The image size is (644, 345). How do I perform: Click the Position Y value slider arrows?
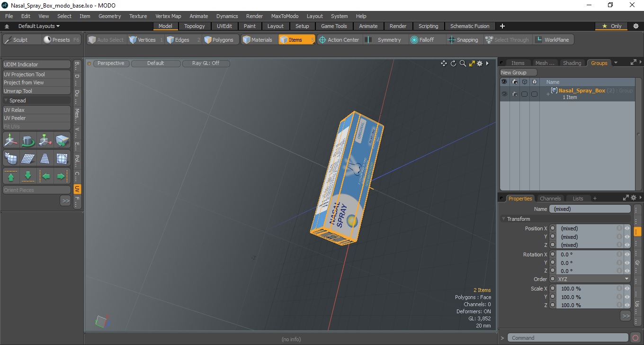pyautogui.click(x=627, y=236)
